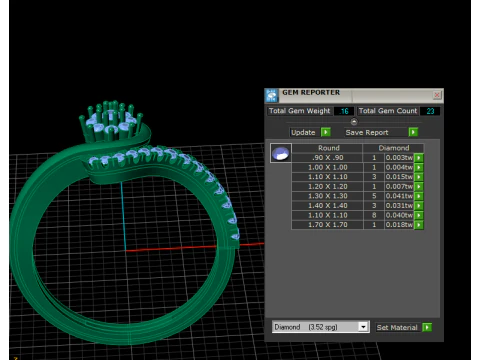Click green arrow for 1.40 X 1.40 row

419,206
